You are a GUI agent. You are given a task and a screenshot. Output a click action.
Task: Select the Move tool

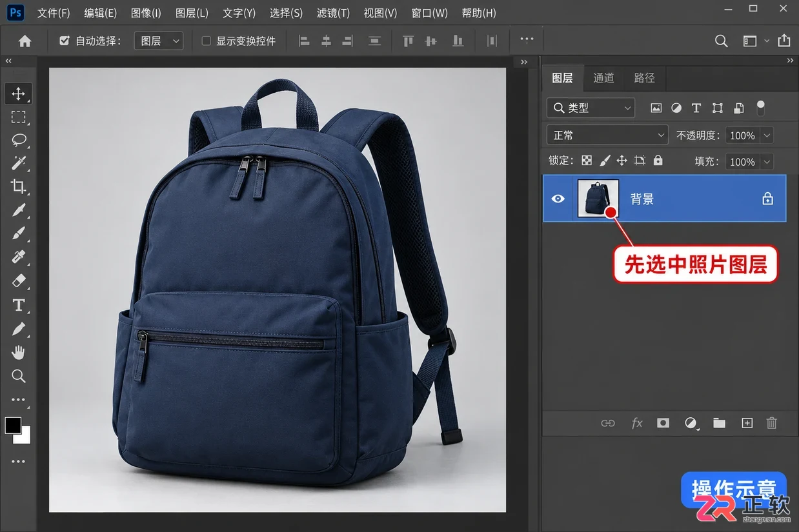[18, 94]
